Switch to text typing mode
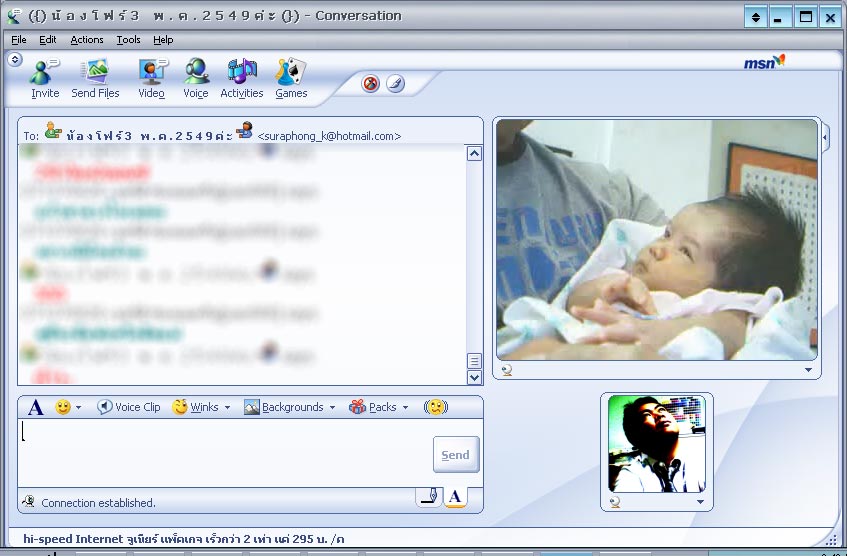This screenshot has height=556, width=847. (455, 496)
